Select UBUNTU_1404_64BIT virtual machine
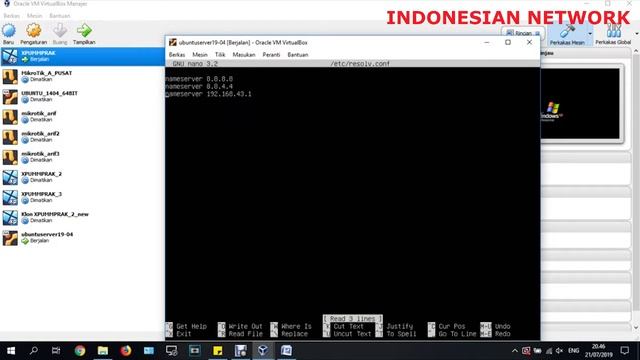 (82, 96)
